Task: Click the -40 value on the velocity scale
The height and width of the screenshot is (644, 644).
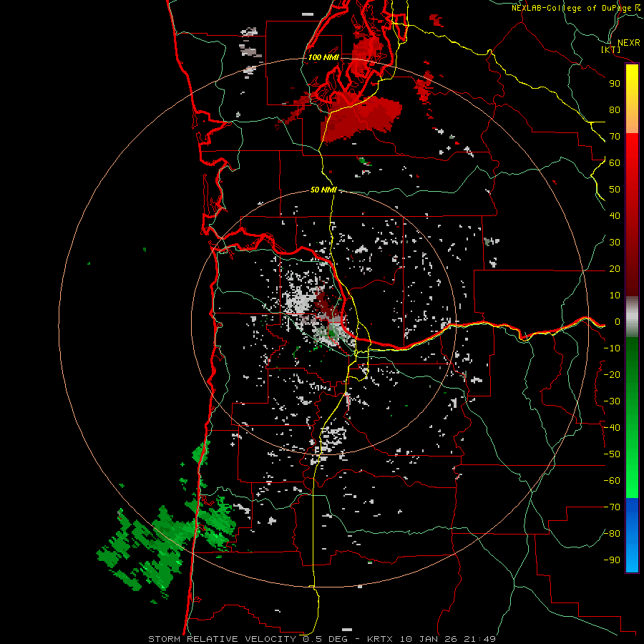Action: [612, 428]
